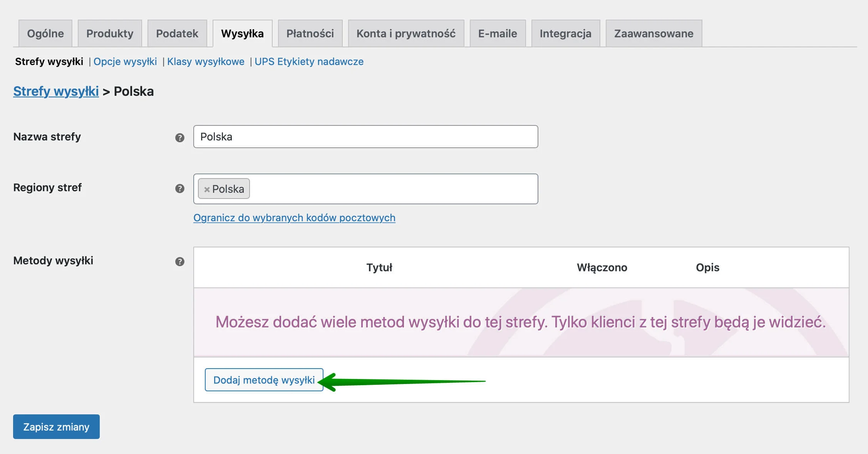This screenshot has height=454, width=868.
Task: Open the Integracja tab
Action: pyautogui.click(x=565, y=33)
